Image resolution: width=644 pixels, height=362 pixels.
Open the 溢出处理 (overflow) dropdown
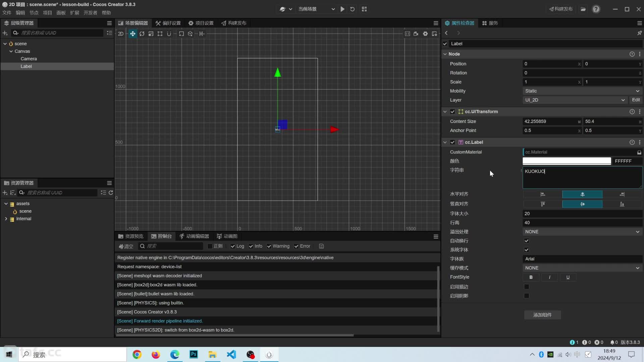(582, 231)
